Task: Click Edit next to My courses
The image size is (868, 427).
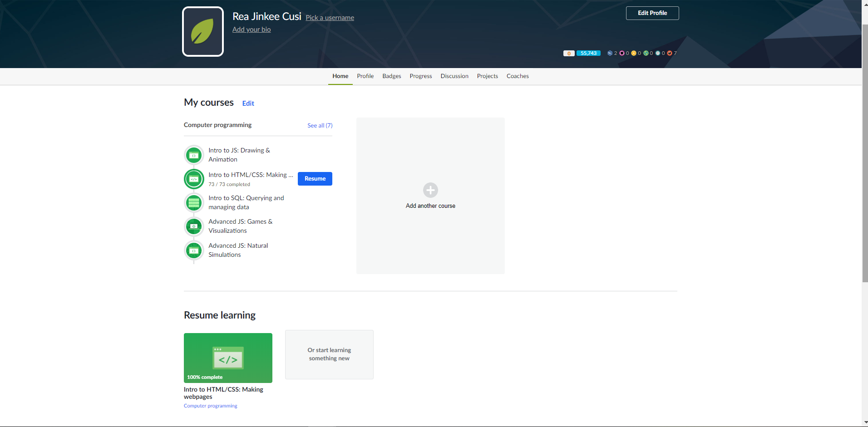Action: [248, 103]
